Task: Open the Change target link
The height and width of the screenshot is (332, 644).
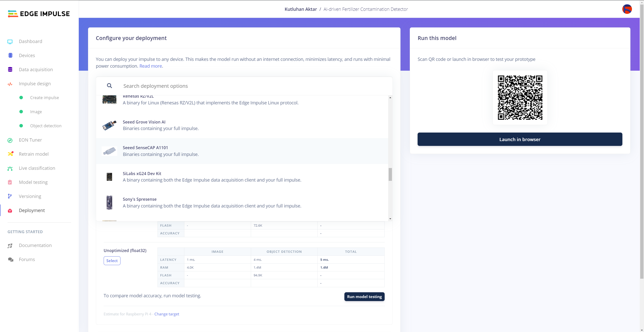Action: click(167, 314)
